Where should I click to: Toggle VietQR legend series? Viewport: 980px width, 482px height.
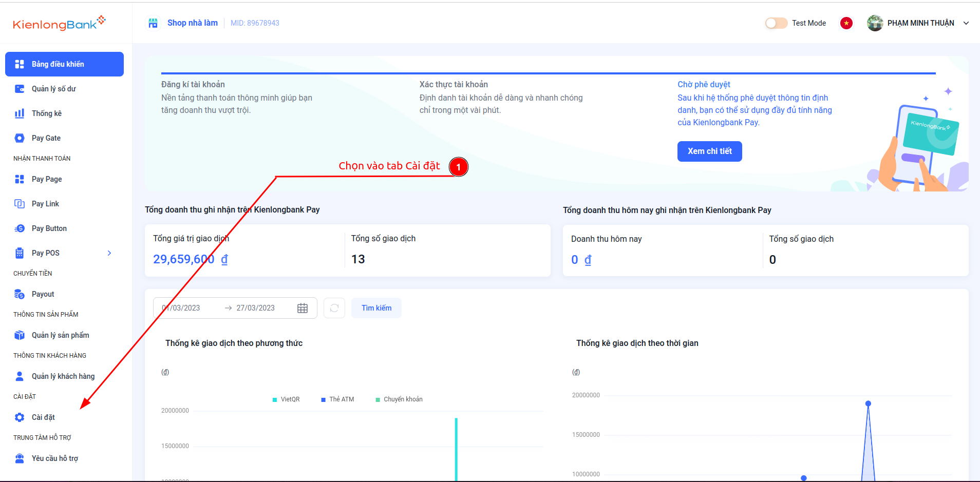[x=286, y=399]
